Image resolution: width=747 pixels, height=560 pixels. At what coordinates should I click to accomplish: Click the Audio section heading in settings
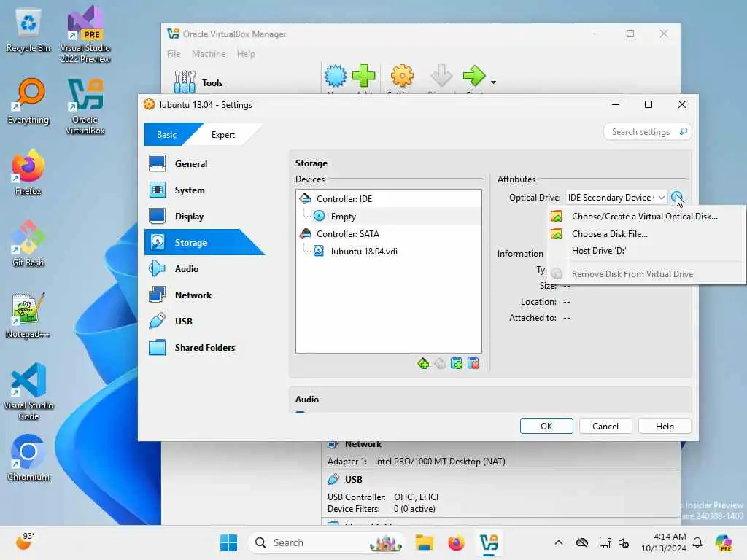[307, 400]
